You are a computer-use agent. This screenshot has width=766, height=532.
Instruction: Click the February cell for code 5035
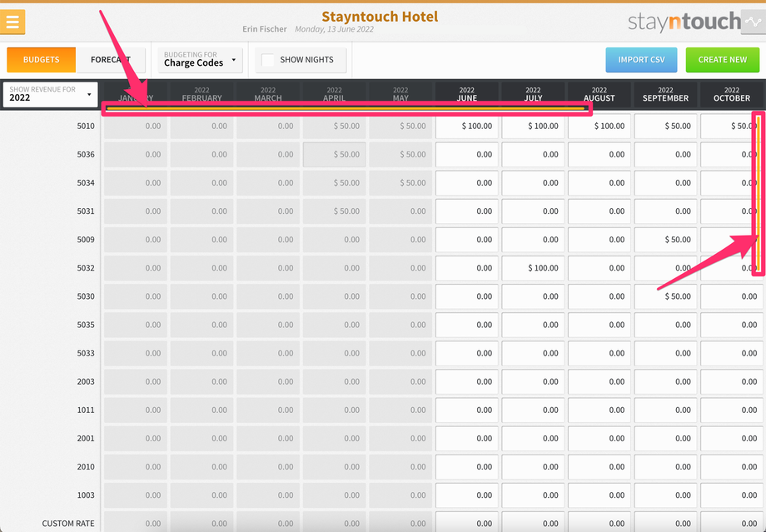(x=201, y=325)
